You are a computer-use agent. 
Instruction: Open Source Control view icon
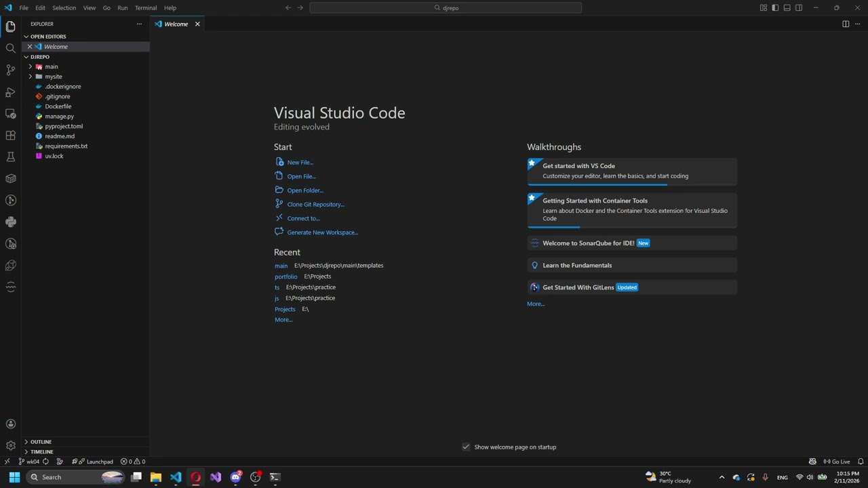10,70
